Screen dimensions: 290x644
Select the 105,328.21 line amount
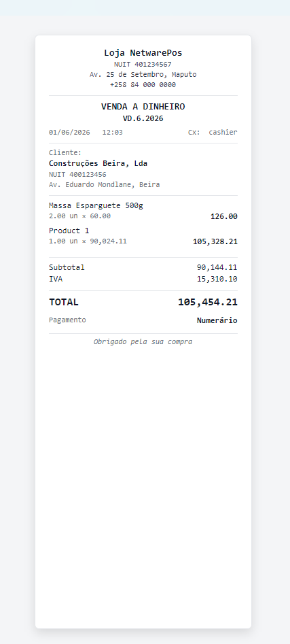pos(215,241)
